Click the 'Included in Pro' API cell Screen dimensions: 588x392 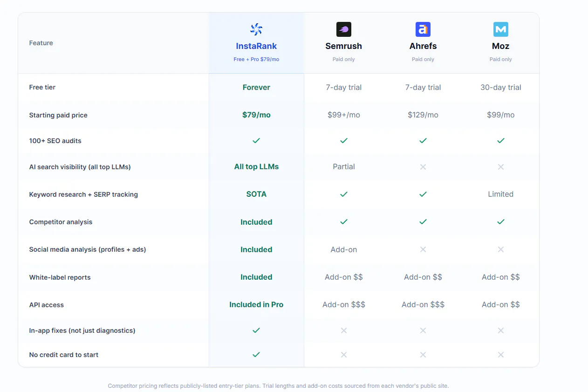point(256,304)
